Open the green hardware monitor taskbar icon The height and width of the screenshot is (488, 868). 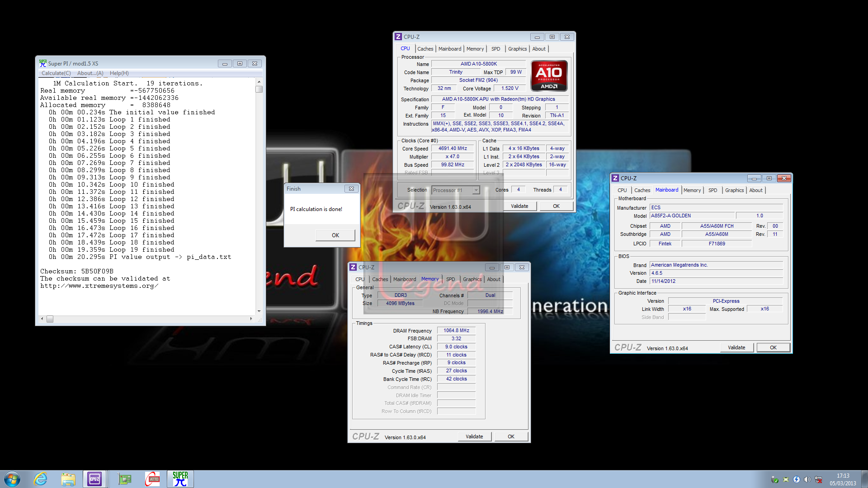pyautogui.click(x=124, y=479)
